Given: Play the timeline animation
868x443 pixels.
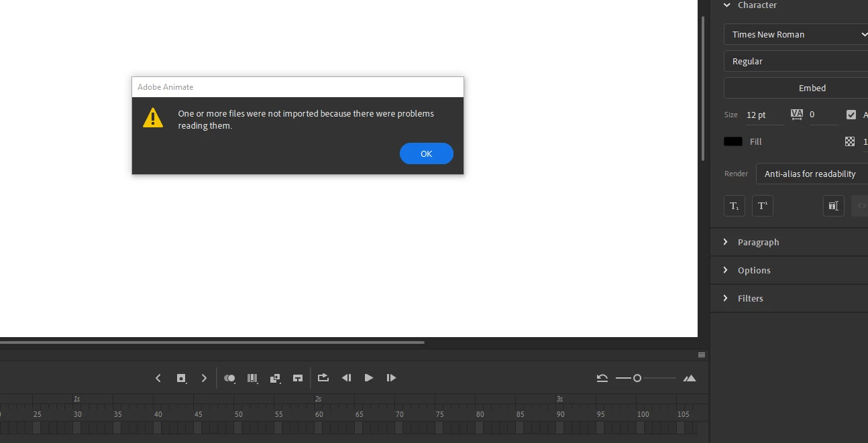Looking at the screenshot, I should click(x=368, y=378).
